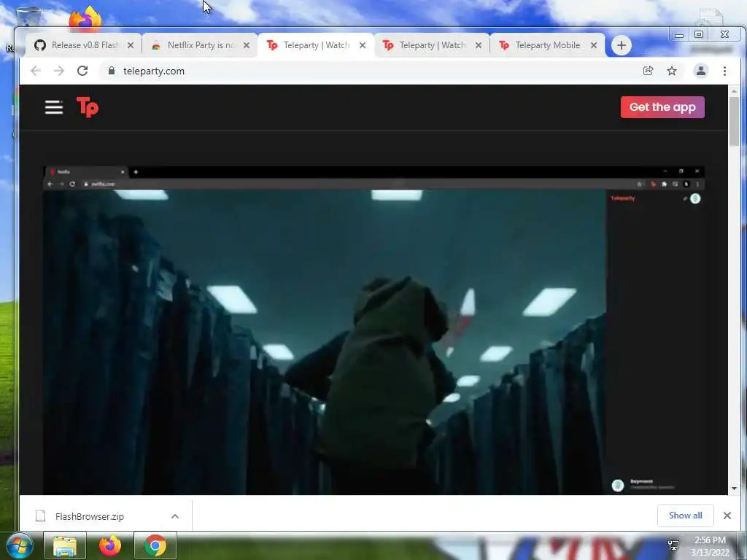
Task: Click the Get the app button
Action: coord(662,107)
